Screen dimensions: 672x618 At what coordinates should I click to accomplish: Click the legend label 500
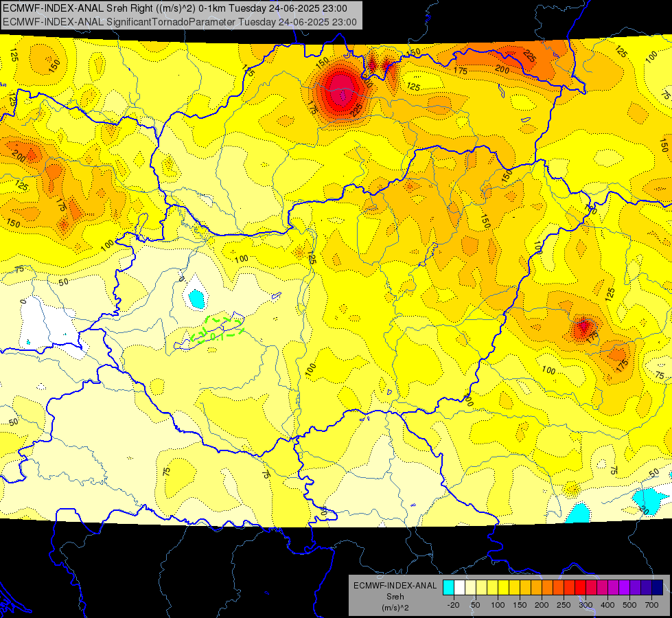[629, 605]
